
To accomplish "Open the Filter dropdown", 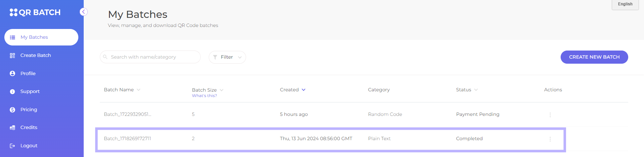I will (227, 57).
